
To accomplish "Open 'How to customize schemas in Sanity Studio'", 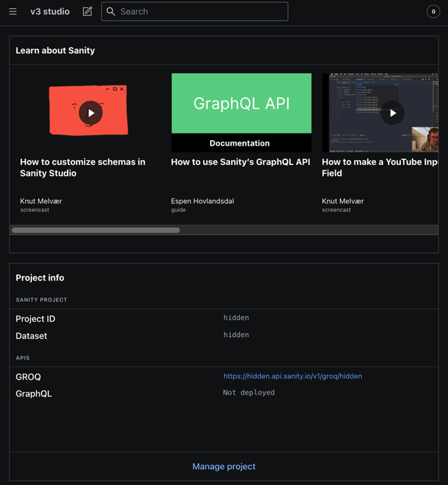I will point(83,168).
